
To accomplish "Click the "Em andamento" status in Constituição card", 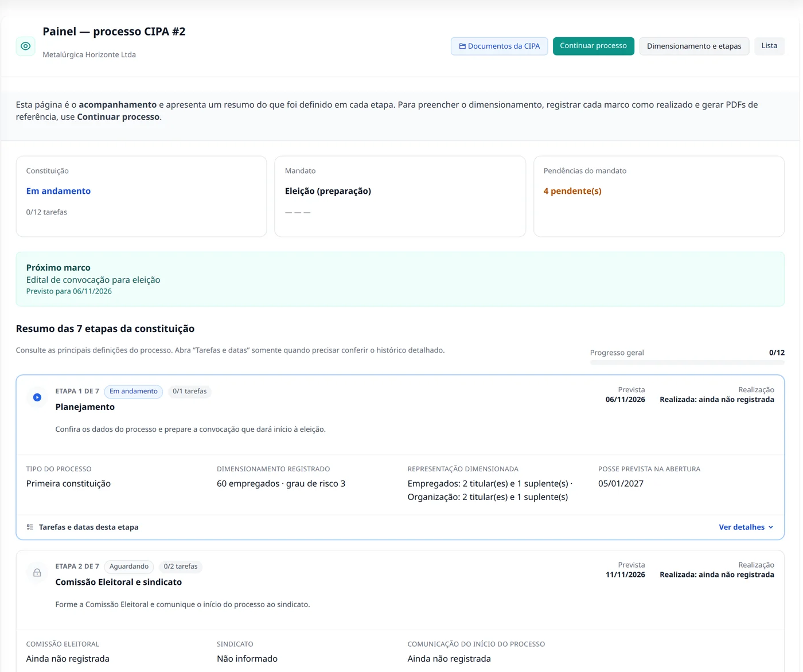I will [59, 192].
